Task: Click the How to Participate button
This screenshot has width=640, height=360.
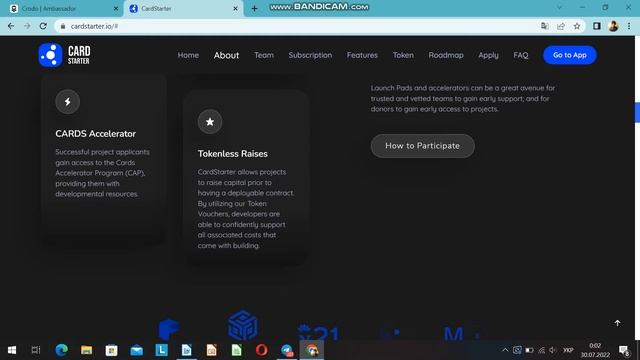Action: point(422,146)
